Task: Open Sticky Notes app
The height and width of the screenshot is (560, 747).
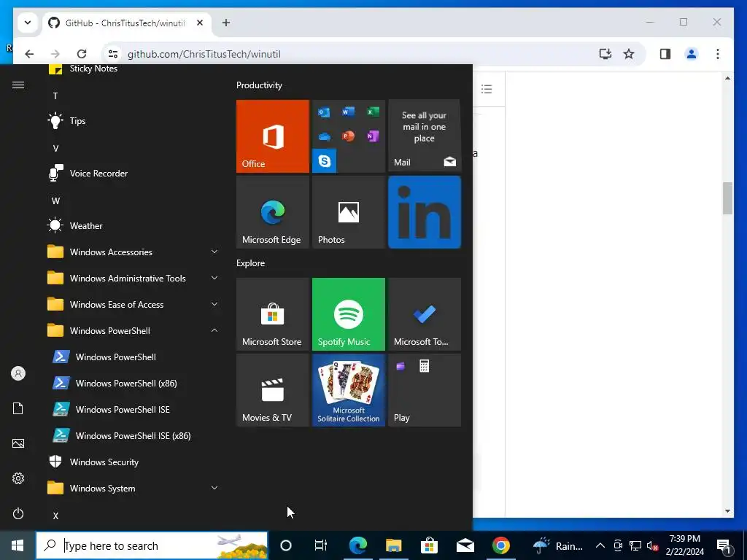Action: (x=134, y=69)
